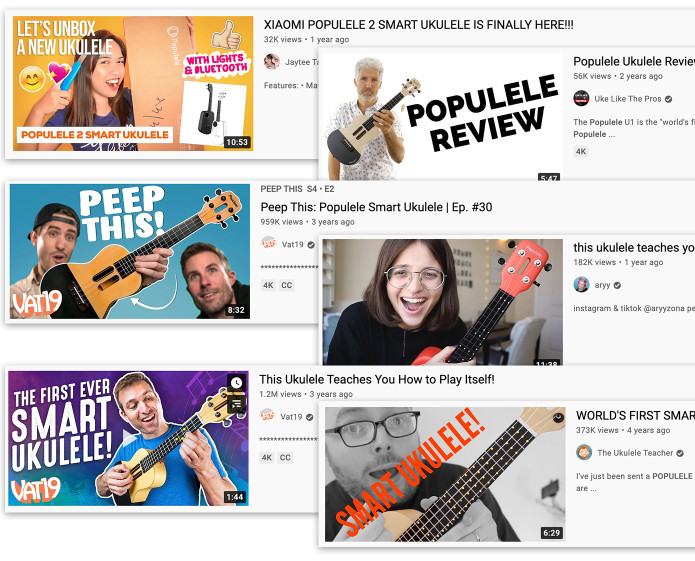Click the Uke Like The Pros channel name
Screen dimensions: 695x561
(x=628, y=99)
